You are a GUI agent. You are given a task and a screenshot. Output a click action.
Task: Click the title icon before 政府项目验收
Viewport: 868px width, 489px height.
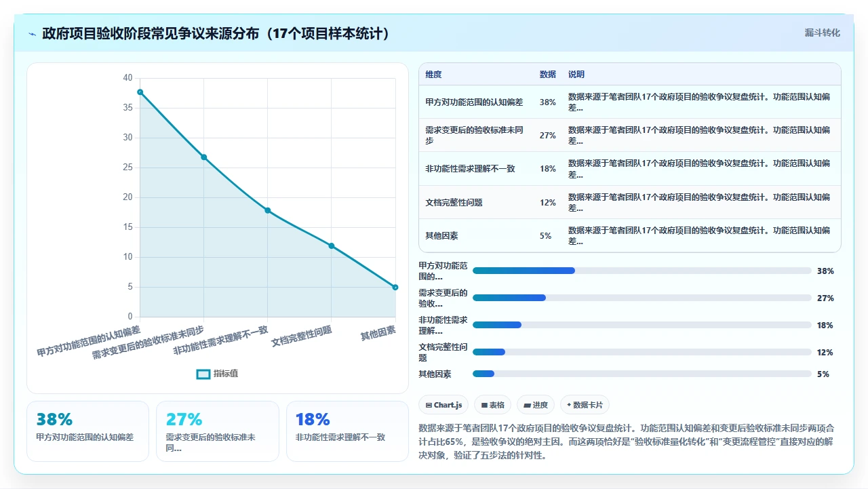(x=33, y=34)
